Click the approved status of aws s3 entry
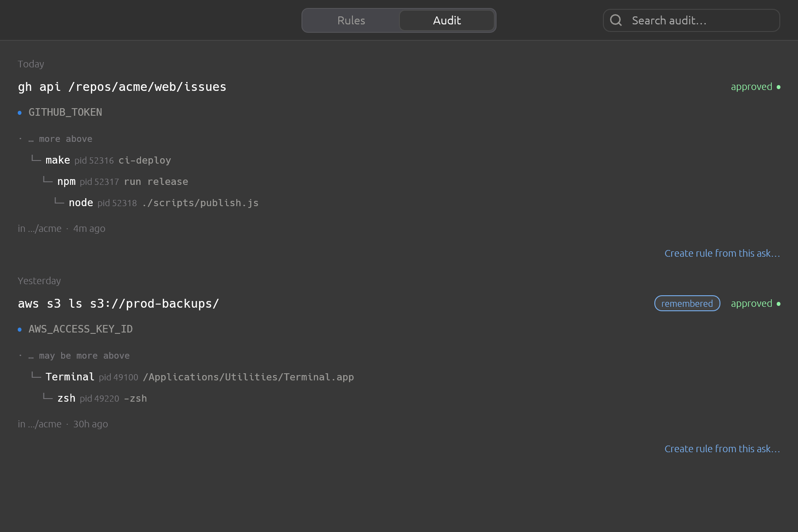798x532 pixels. [755, 304]
